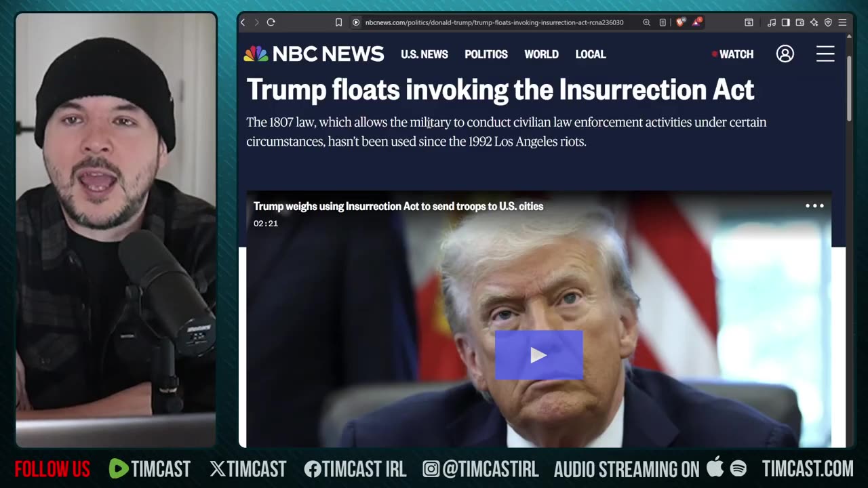This screenshot has height=488, width=868.
Task: Click the Brave Rewards triangle icon
Action: [x=696, y=22]
